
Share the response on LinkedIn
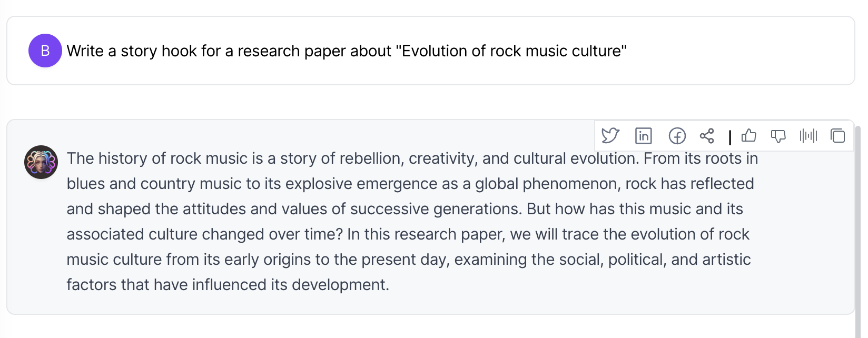[x=643, y=136]
